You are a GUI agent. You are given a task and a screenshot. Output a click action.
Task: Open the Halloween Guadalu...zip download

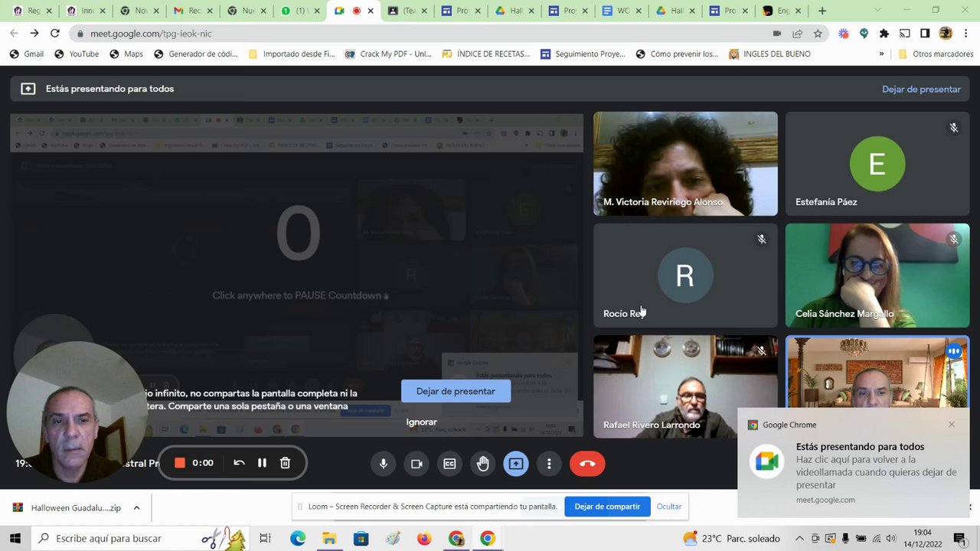pos(67,507)
